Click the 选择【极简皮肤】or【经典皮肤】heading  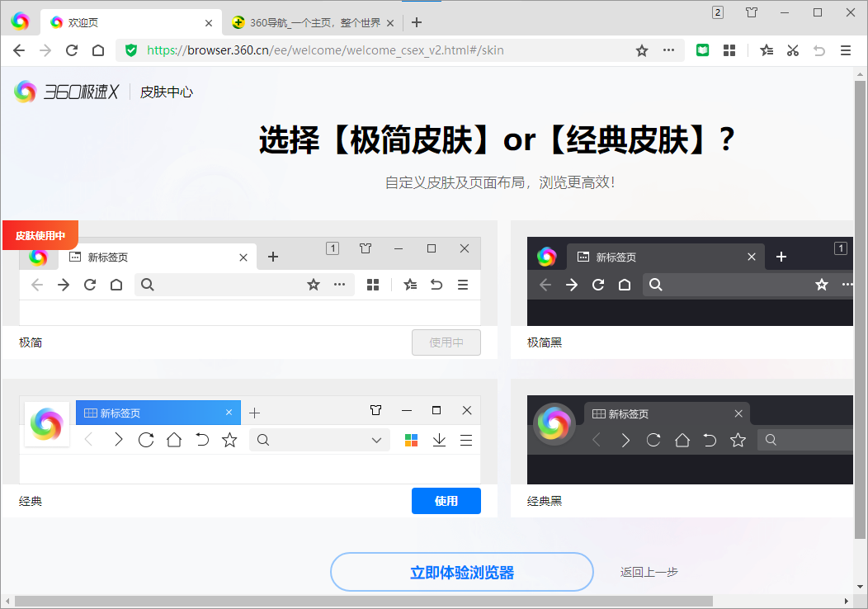point(497,139)
